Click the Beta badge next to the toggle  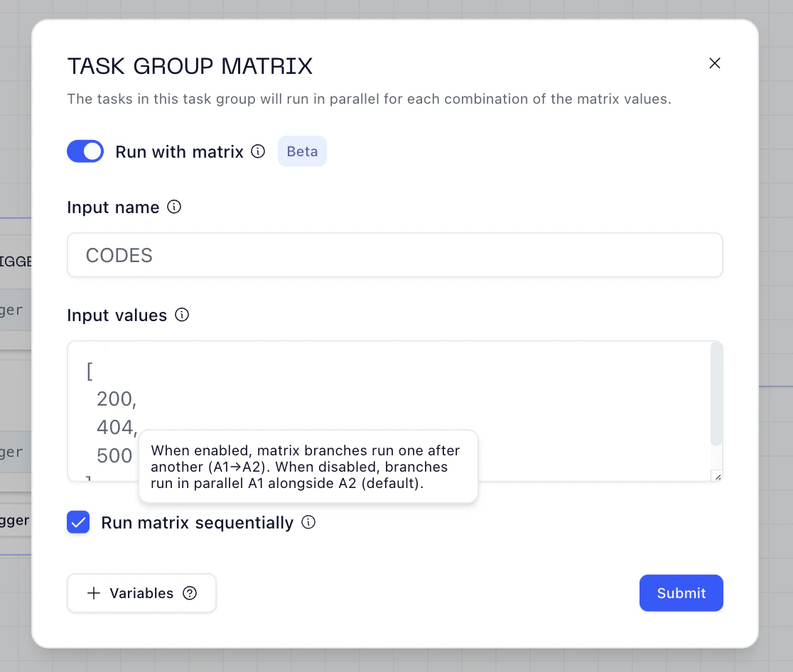302,151
